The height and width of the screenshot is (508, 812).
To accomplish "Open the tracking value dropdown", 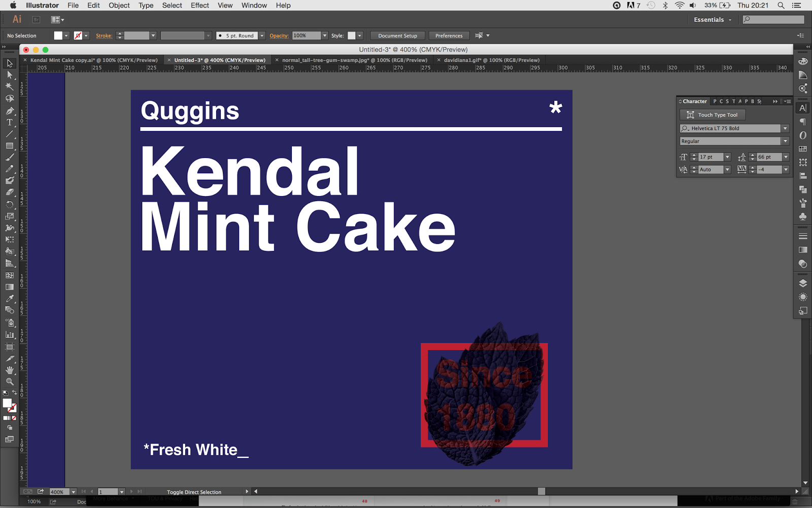I will click(x=786, y=170).
